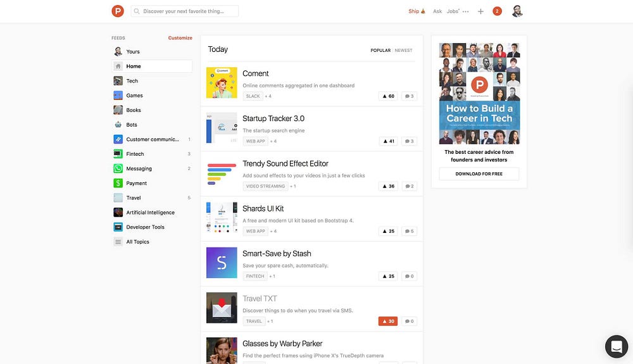
Task: Click the TRAVEL topic tag
Action: click(254, 321)
